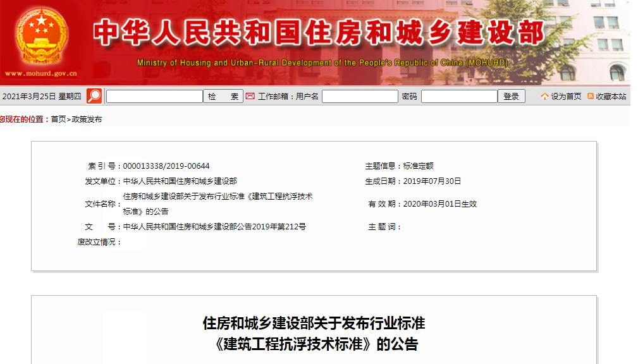
Task: Click inside the search input box
Action: tap(154, 95)
